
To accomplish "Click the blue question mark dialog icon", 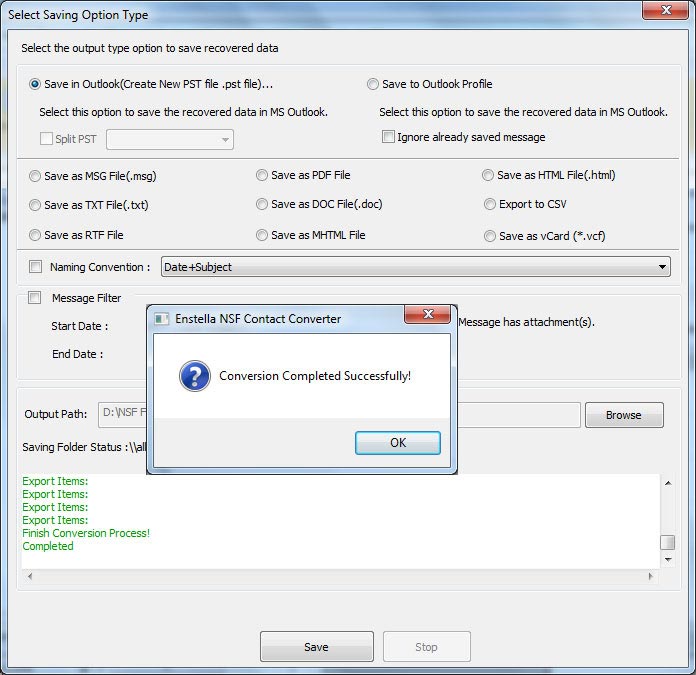I will point(193,376).
